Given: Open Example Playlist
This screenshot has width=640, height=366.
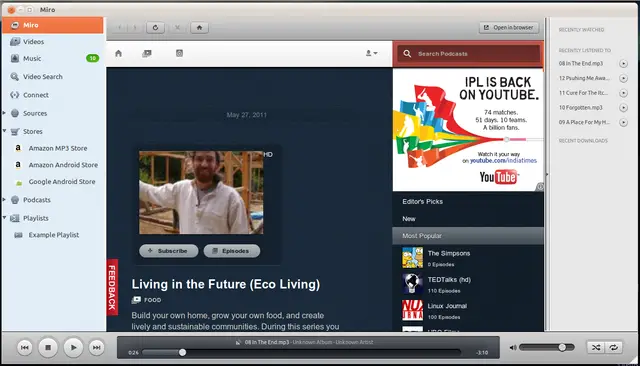Looking at the screenshot, I should 53,235.
